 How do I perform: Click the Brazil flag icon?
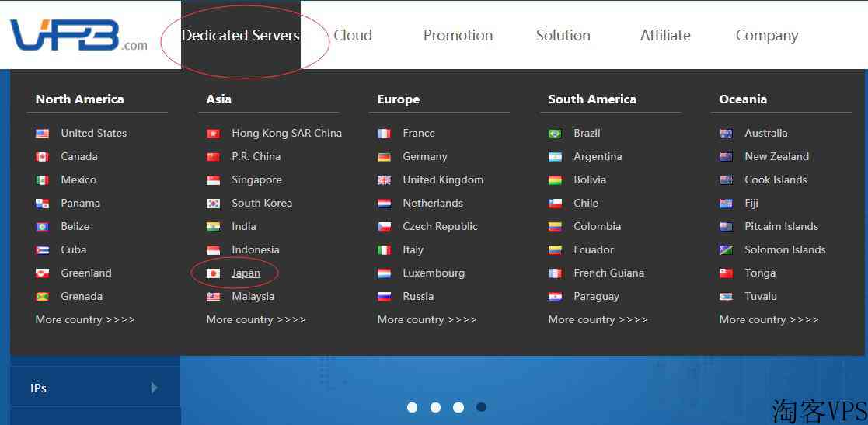coord(555,134)
